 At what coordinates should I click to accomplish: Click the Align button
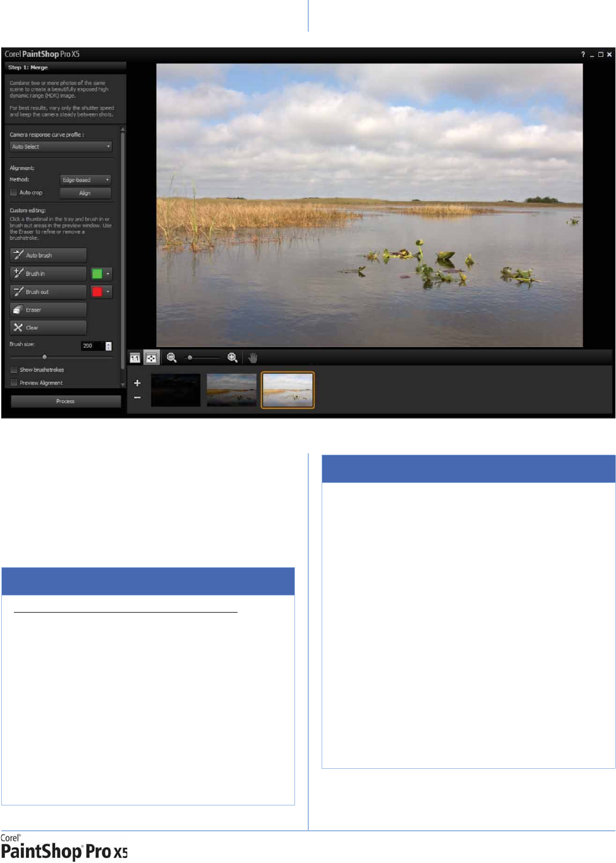[85, 193]
